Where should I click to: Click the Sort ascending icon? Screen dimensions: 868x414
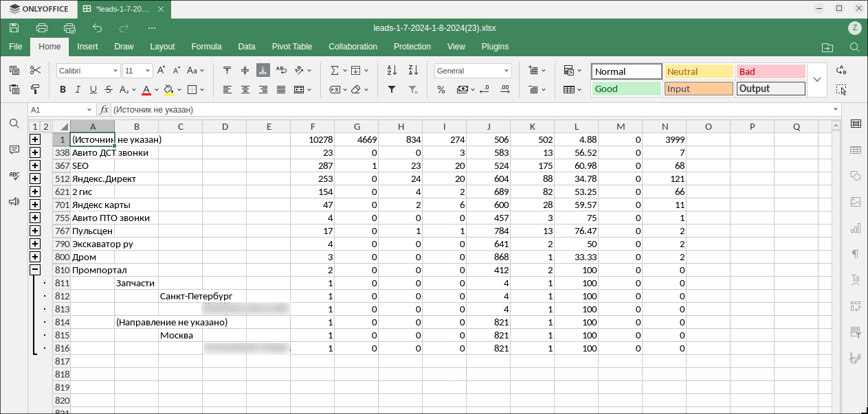(392, 70)
